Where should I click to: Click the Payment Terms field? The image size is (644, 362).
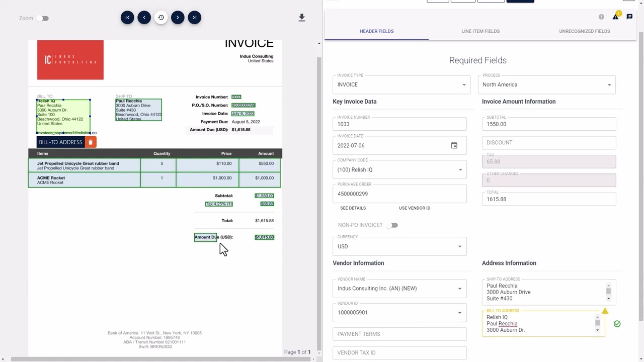399,334
